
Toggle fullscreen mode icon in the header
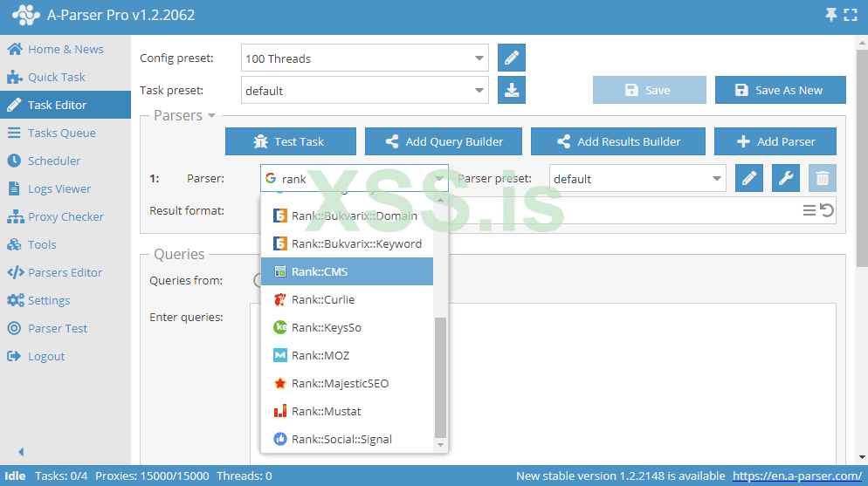(851, 15)
